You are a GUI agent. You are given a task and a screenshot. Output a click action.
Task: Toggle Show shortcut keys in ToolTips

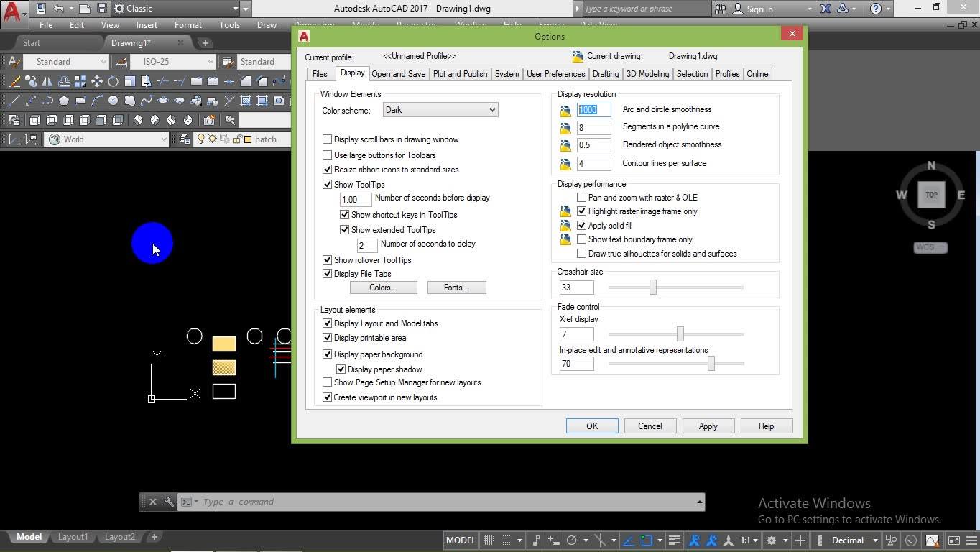[345, 215]
